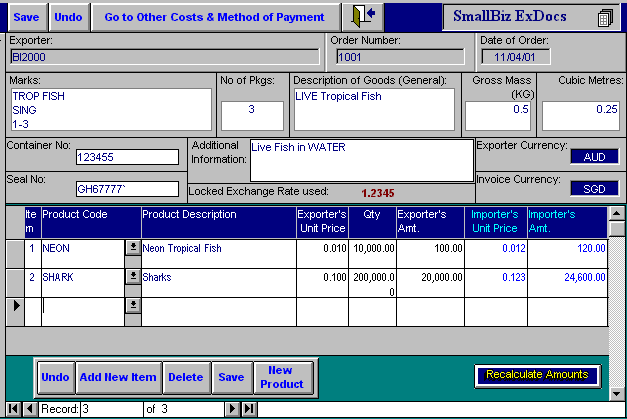
Task: Click the exit door icon in top toolbar
Action: (364, 17)
